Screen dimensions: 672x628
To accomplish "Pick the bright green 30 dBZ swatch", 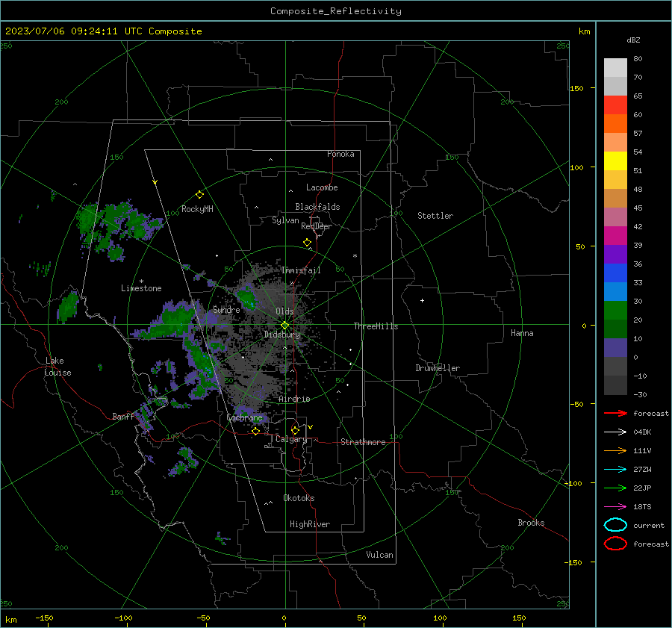I will click(x=615, y=311).
